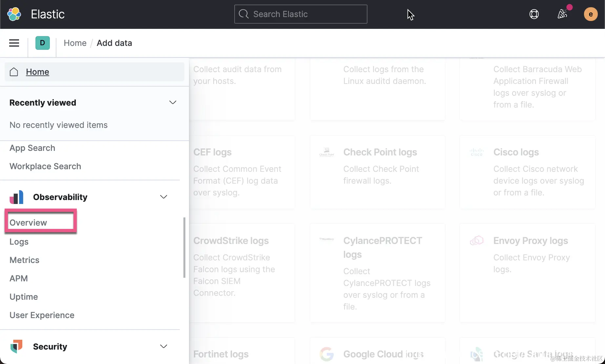Collapse the Observability section chevron

coord(163,197)
